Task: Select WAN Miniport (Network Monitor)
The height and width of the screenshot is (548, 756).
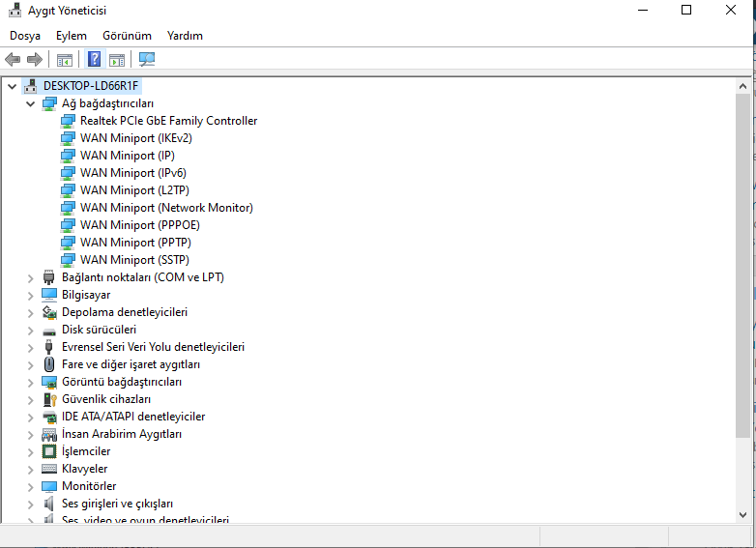Action: tap(166, 207)
